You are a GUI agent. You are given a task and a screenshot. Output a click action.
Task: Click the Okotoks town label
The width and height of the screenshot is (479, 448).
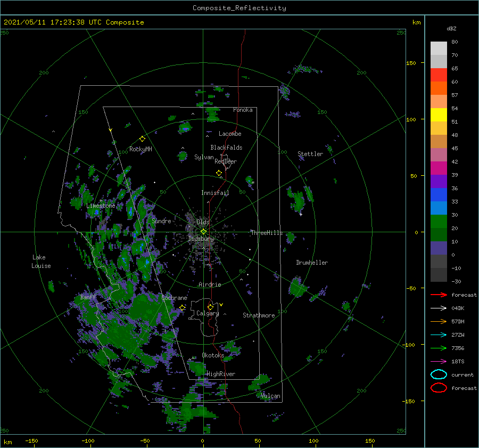click(213, 355)
